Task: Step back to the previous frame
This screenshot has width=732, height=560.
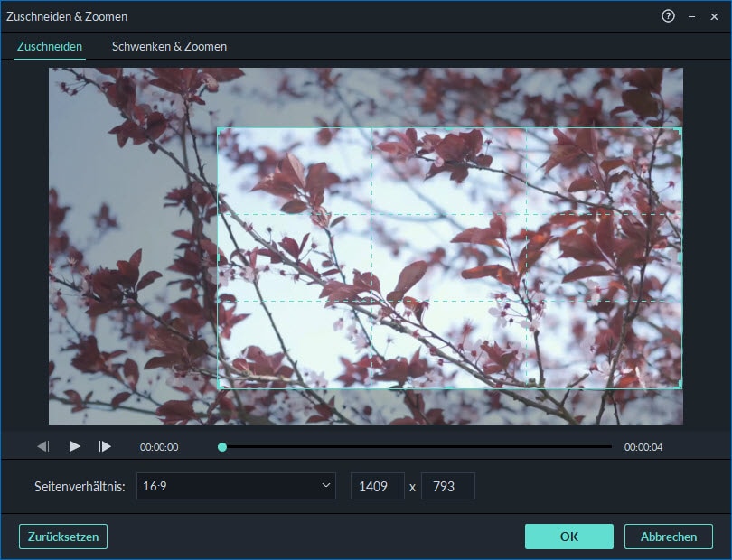Action: (43, 446)
